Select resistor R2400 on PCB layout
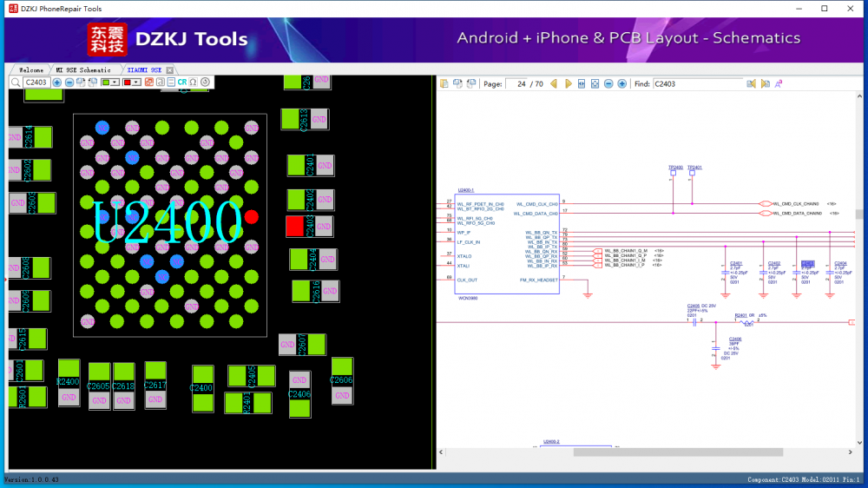868x488 pixels. 69,382
